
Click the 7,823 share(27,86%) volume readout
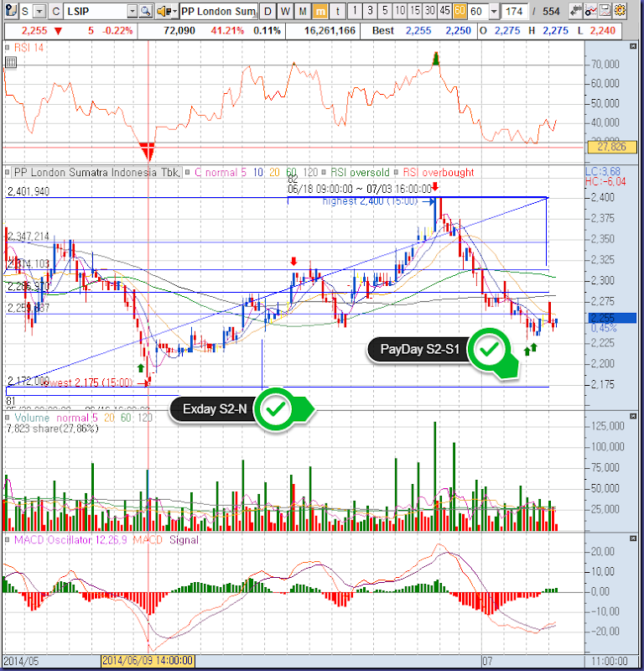52,429
